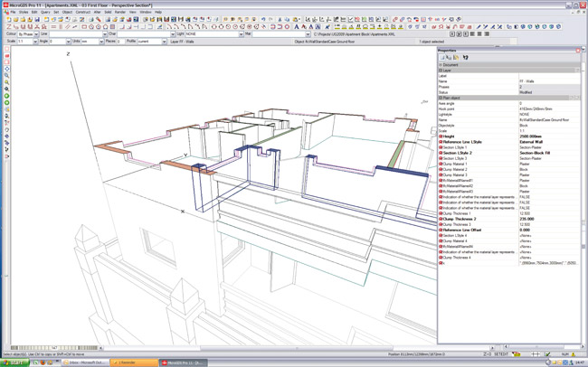588x367 pixels.
Task: Click the first icon in Properties panel toolbar
Action: 442,57
